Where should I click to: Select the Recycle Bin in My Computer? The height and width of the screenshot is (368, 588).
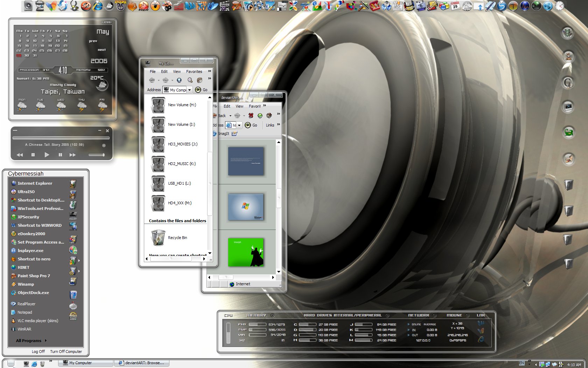169,238
